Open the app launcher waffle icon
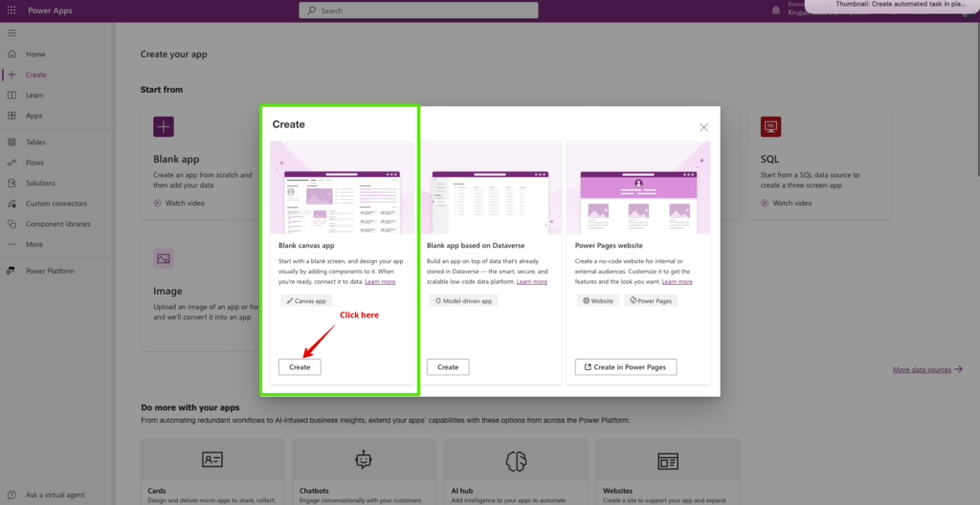The height and width of the screenshot is (505, 980). point(11,11)
